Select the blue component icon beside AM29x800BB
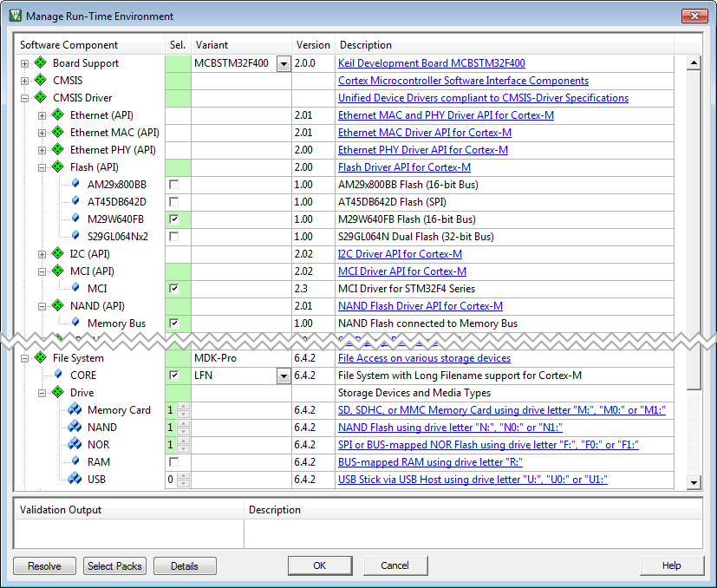This screenshot has height=588, width=717. click(x=75, y=185)
